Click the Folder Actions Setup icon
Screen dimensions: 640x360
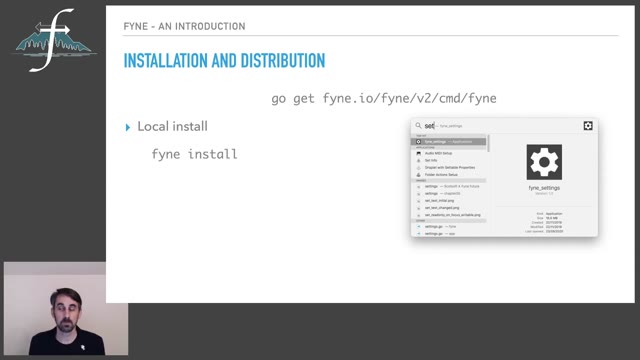(418, 175)
